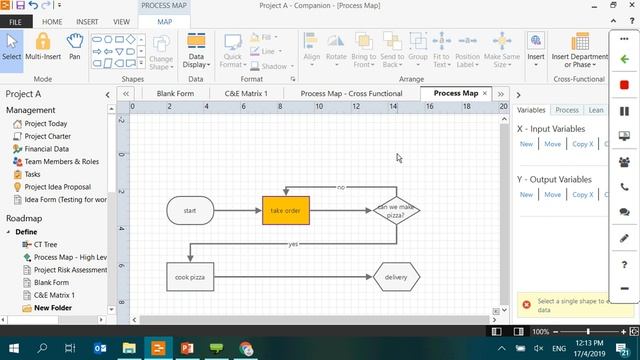Click the zoom slider handle
This screenshot has height=360, width=640.
click(588, 331)
